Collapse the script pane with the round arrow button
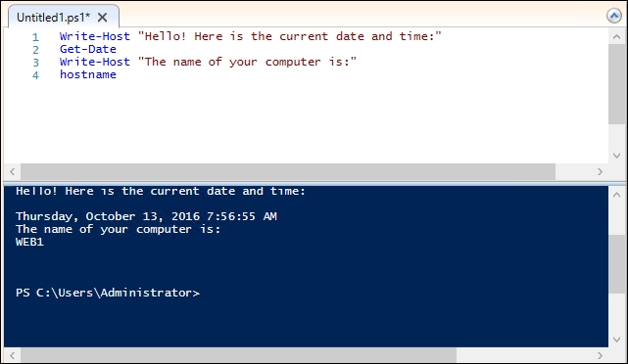This screenshot has height=364, width=628. pyautogui.click(x=614, y=16)
